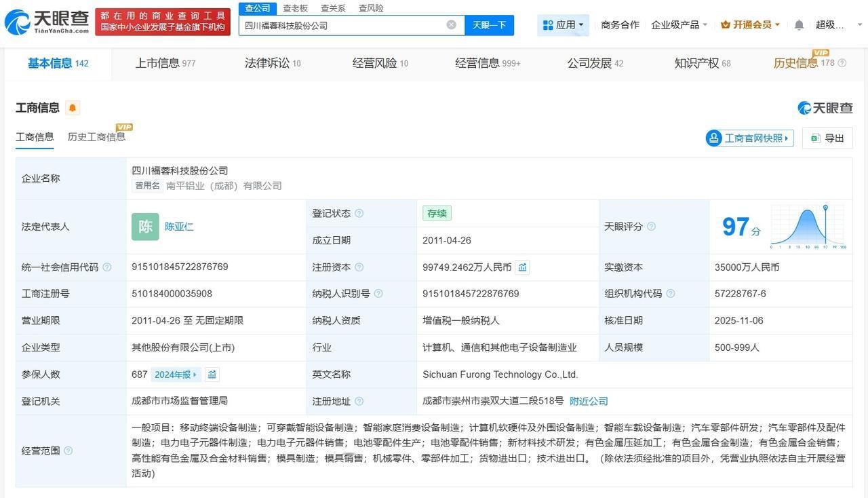Screen dimensions: 868x498
Task: Click the TianYanCha logo in header
Action: coord(47,22)
